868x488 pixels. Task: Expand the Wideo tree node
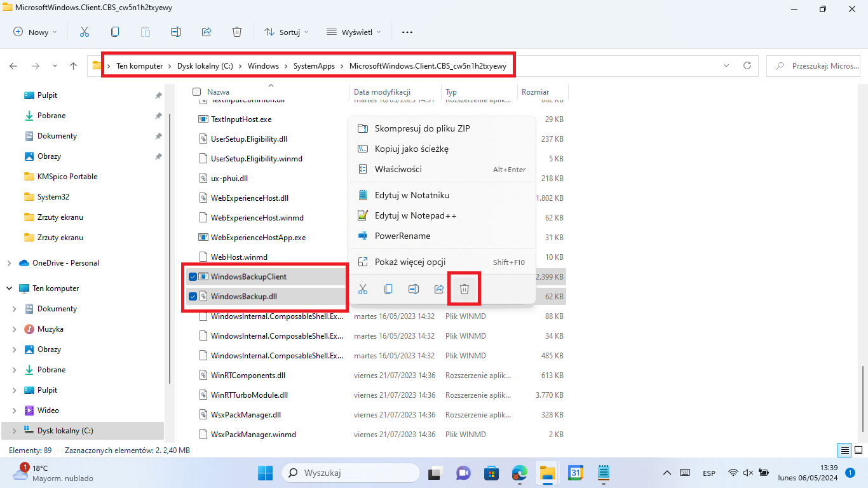[15, 410]
